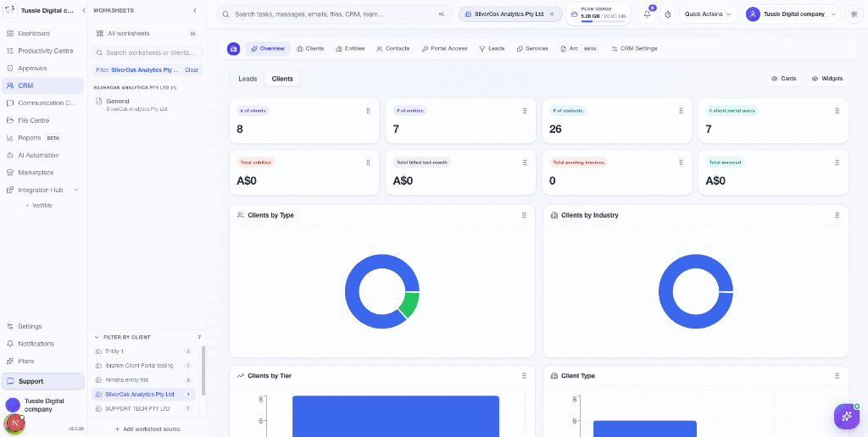Open Productivity Centre in the sidebar
The width and height of the screenshot is (868, 437).
click(x=43, y=51)
